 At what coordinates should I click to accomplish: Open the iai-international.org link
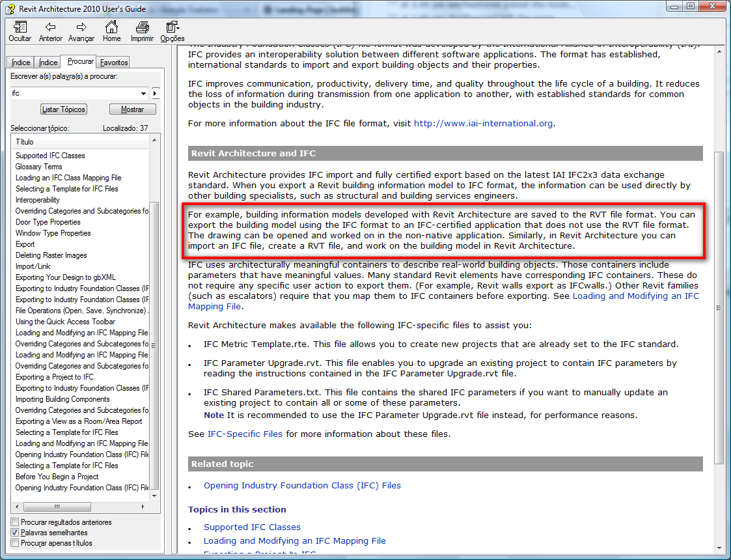tap(484, 124)
